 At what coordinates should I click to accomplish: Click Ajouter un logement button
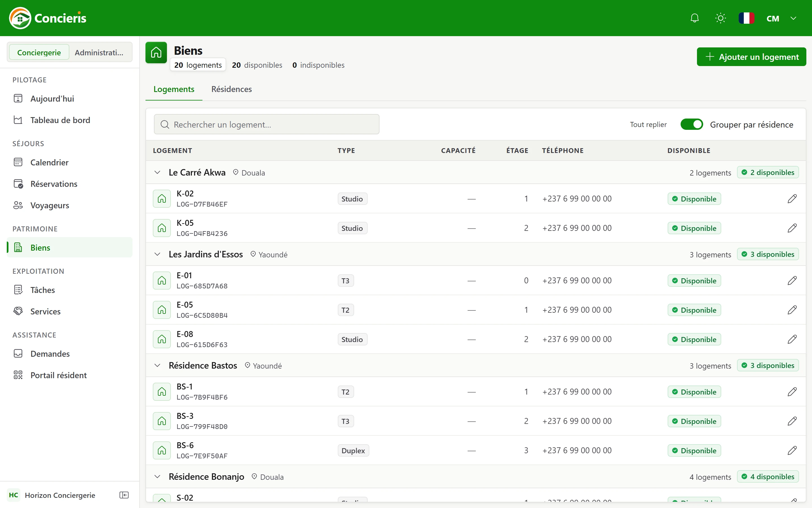click(x=751, y=57)
